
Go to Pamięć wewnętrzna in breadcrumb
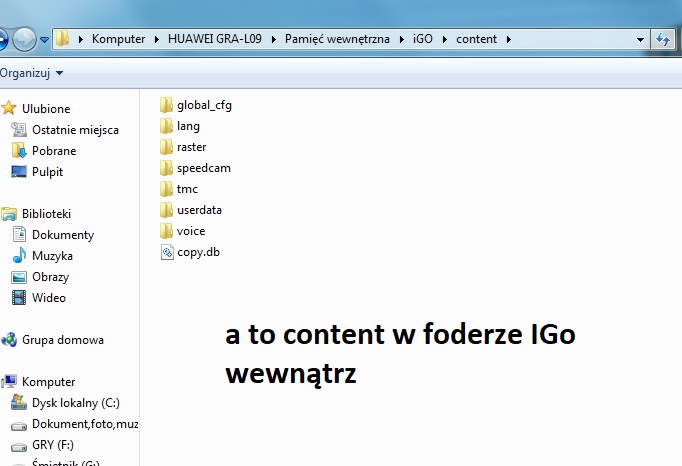(x=338, y=39)
